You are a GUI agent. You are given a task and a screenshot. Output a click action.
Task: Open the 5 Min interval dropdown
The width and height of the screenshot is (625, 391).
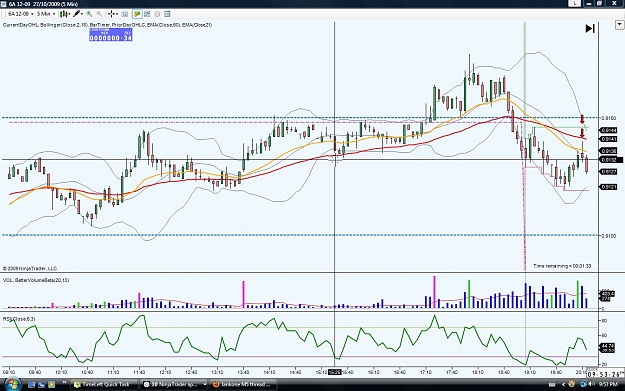(x=46, y=14)
